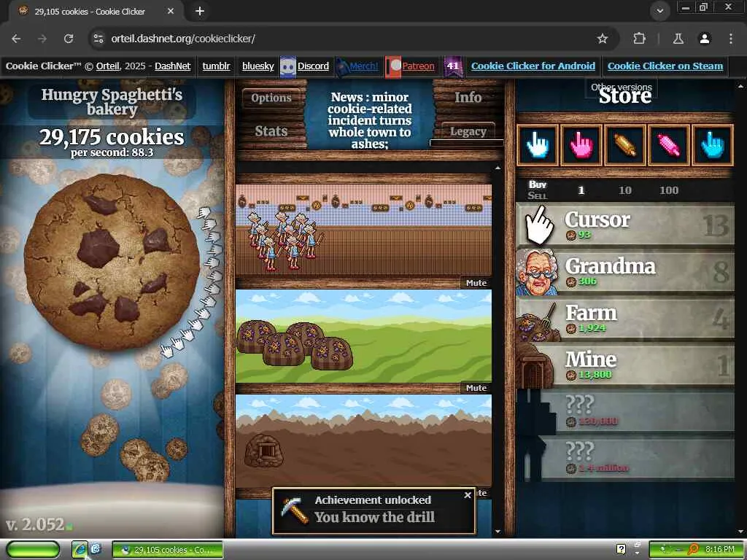
Task: Click the pickaxe achievement icon
Action: (295, 510)
